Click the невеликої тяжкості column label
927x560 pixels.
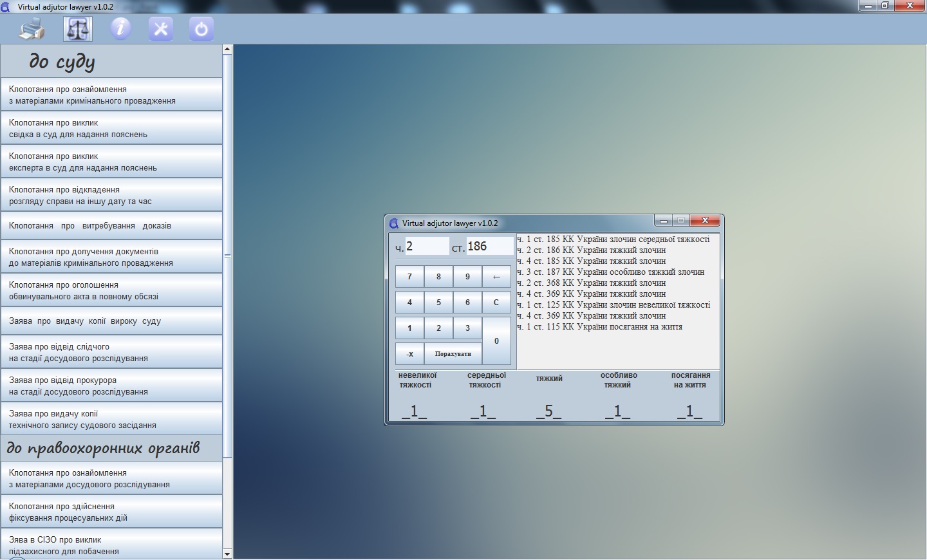click(417, 380)
